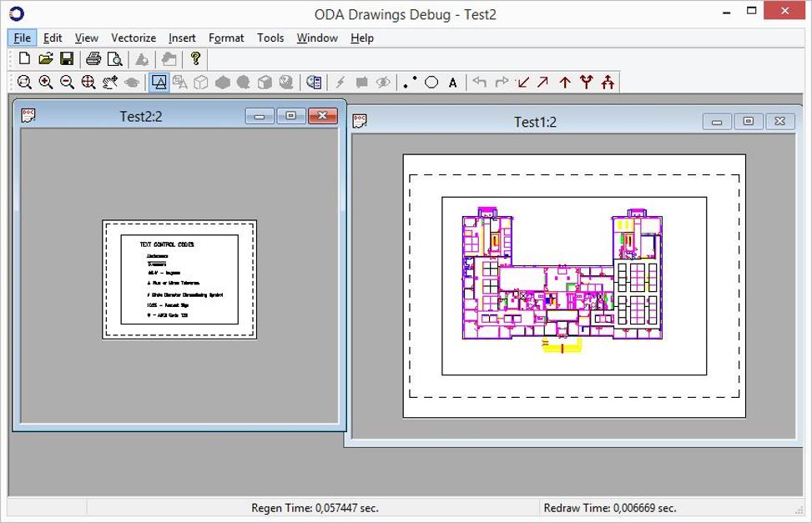Screen dimensions: 812x523
Task: Maximize the Test2:2 child window
Action: click(x=291, y=116)
